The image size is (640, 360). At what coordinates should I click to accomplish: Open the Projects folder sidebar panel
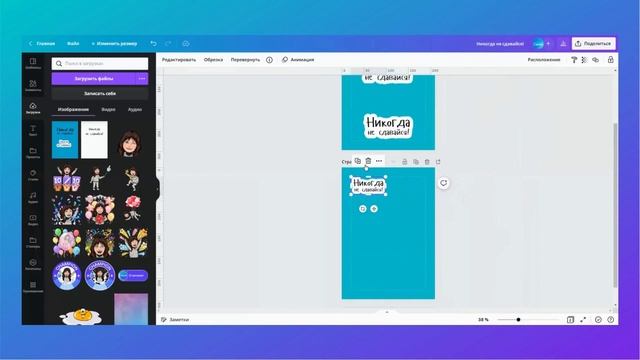pos(33,153)
